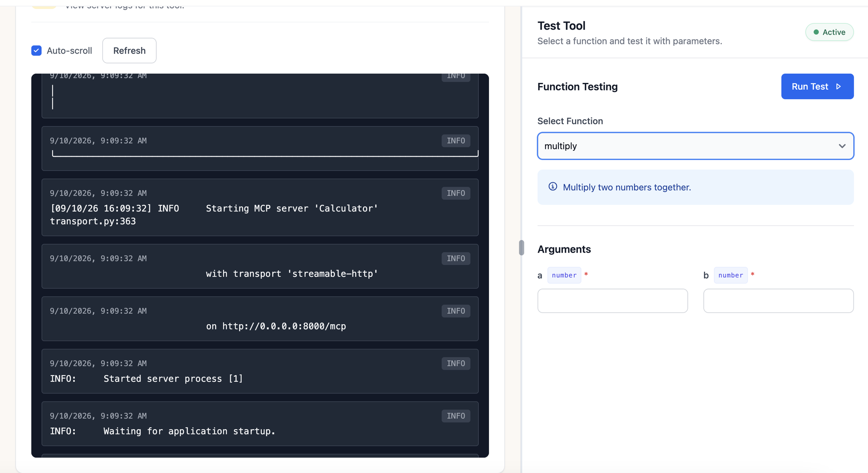Click the Active status badge
This screenshot has height=473, width=868.
click(829, 32)
